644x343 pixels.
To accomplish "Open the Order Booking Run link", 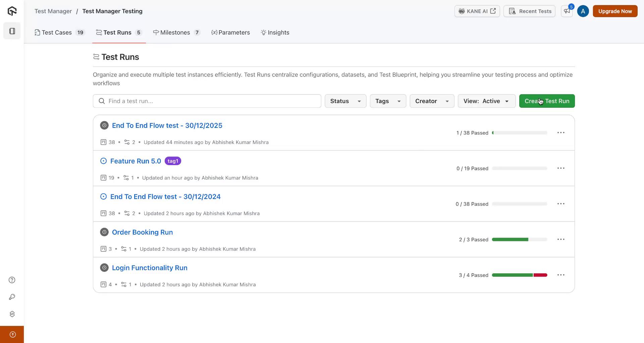I will point(142,232).
